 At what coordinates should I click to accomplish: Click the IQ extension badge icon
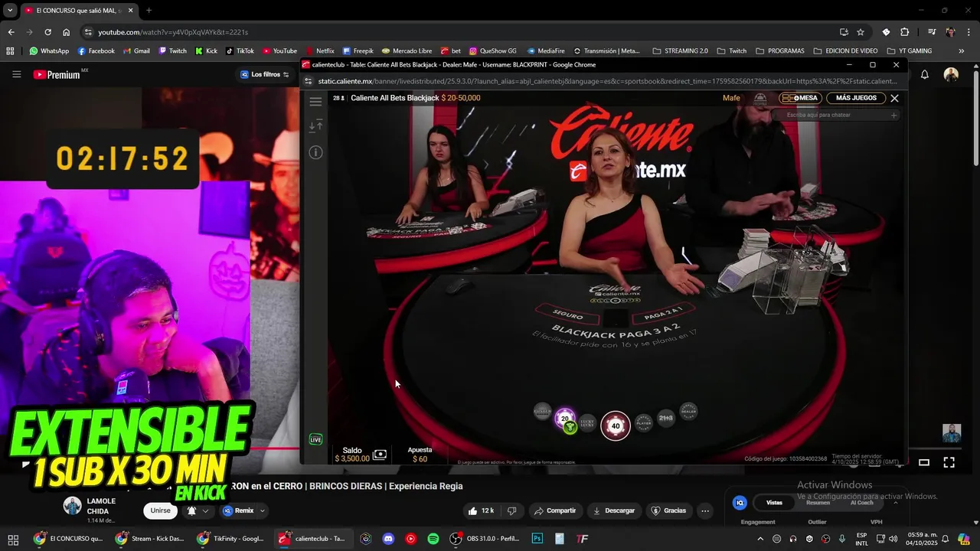(x=740, y=503)
